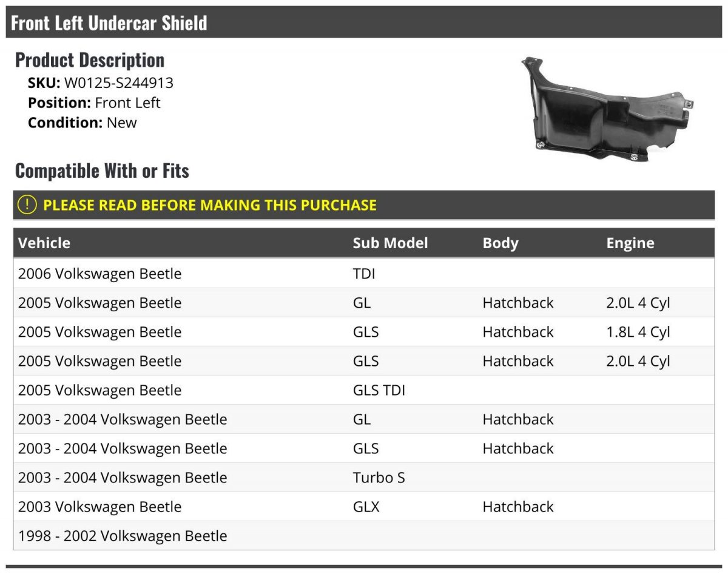Click the Position: Front Left text
Screen dimensions: 728x574
click(94, 103)
